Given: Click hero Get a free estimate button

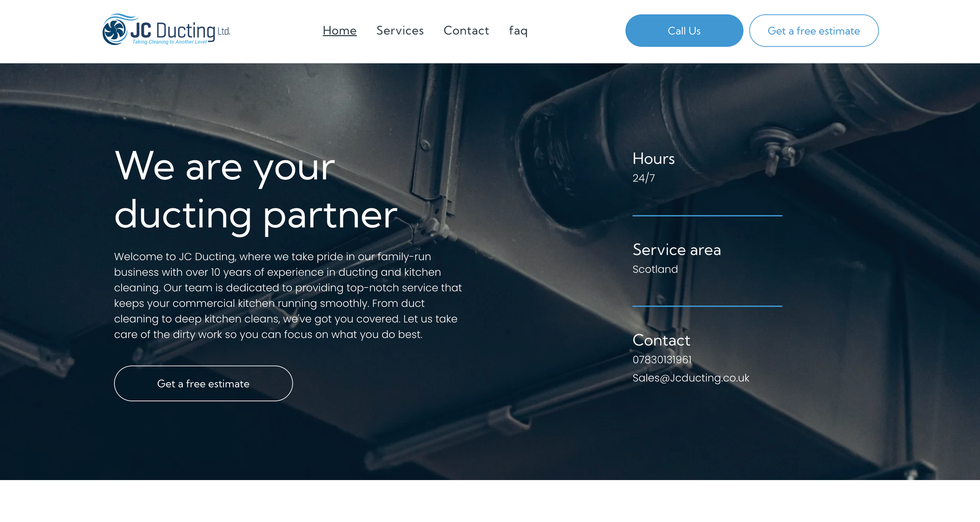Looking at the screenshot, I should coord(203,384).
